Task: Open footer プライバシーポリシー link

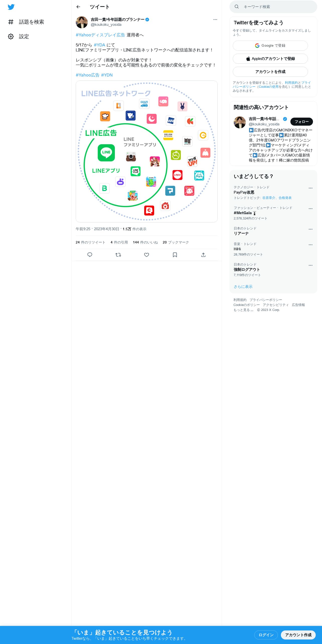Action: [x=266, y=300]
